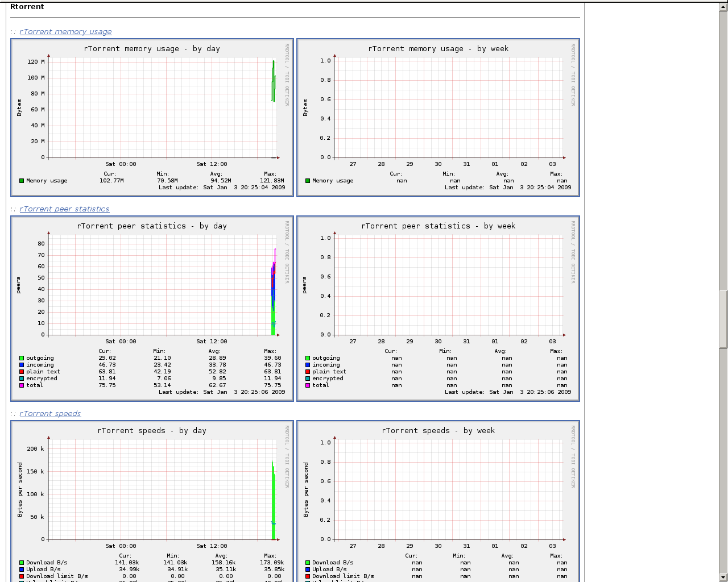
Task: Click the current memory value 102.77M
Action: click(x=111, y=181)
